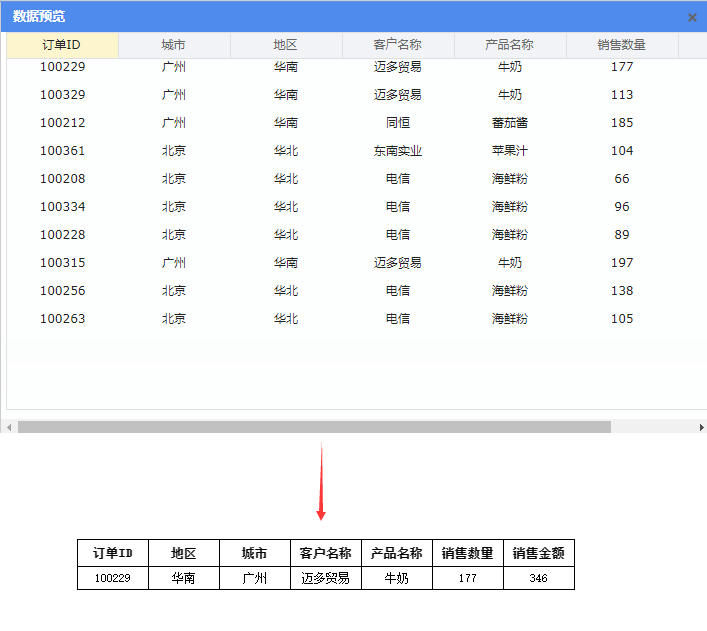Click the 城市 column header in preview
This screenshot has width=707, height=631.
[x=174, y=45]
